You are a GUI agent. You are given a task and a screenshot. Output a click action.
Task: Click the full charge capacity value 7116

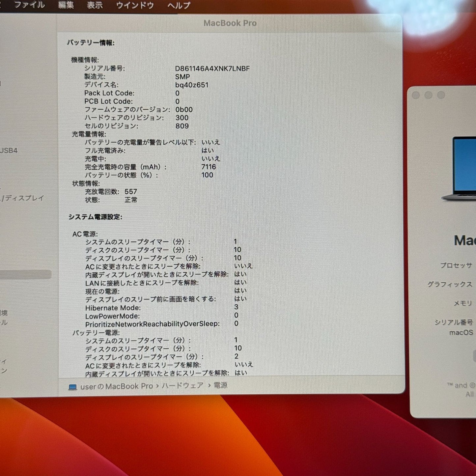point(209,167)
